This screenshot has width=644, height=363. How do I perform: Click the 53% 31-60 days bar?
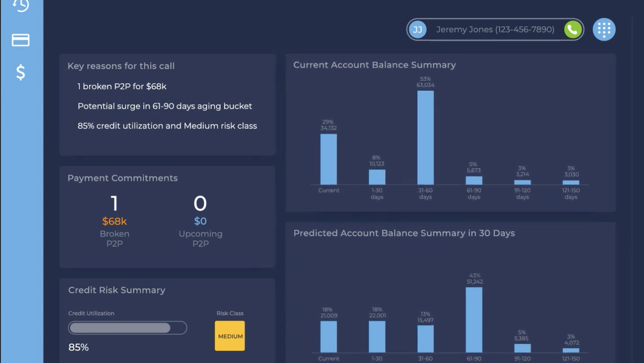pos(426,136)
